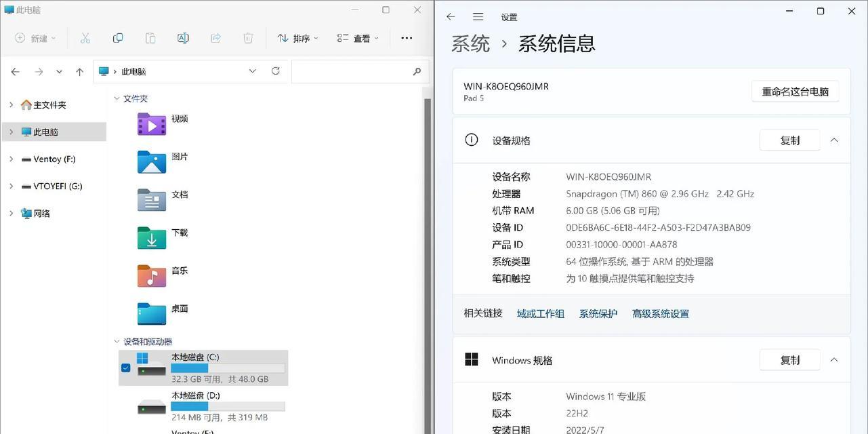Select the 本地磁盘 (D:) drive icon
868x434 pixels.
click(x=152, y=407)
